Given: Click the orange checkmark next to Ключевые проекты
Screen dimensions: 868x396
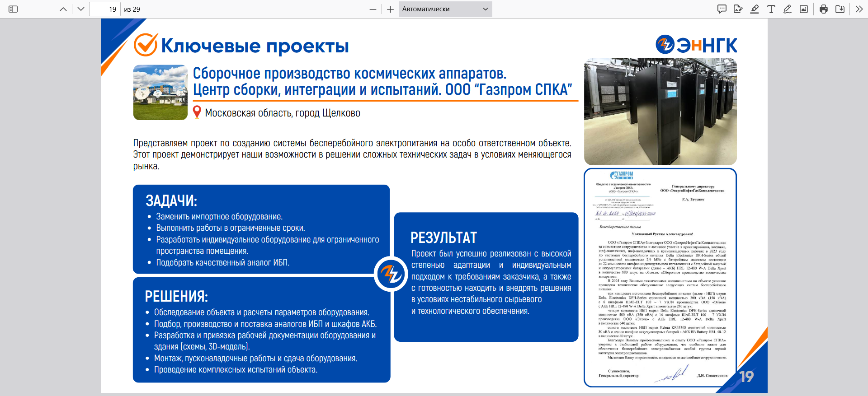Looking at the screenshot, I should click(146, 45).
